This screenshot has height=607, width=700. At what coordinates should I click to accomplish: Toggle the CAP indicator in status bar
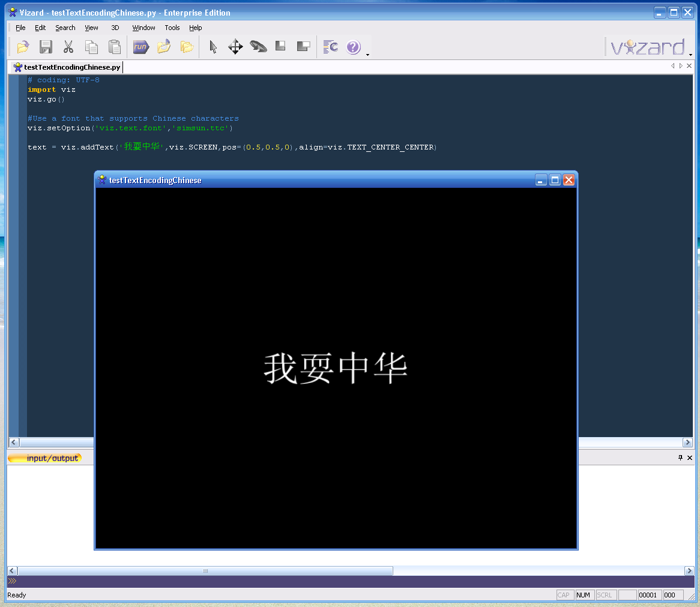564,595
